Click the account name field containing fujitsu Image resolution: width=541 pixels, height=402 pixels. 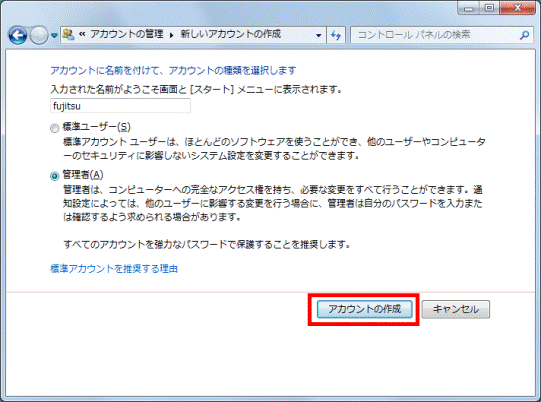(x=120, y=106)
